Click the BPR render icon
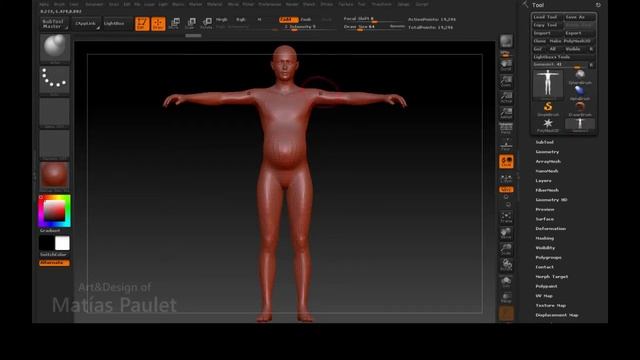The image size is (640, 360). coord(506,41)
